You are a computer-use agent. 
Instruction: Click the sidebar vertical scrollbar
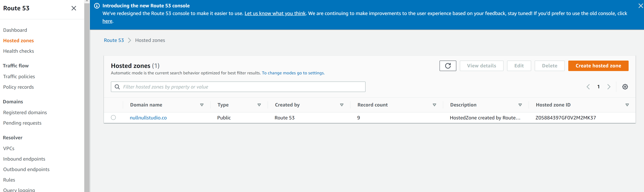pos(87,100)
